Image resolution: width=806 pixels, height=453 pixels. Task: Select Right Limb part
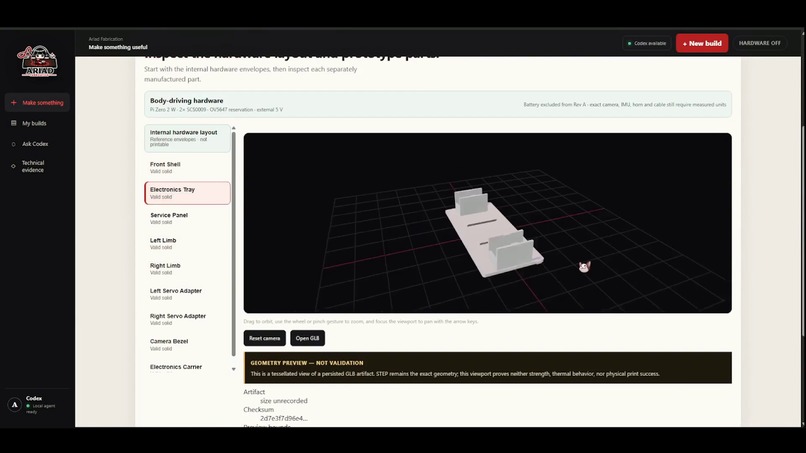click(187, 269)
